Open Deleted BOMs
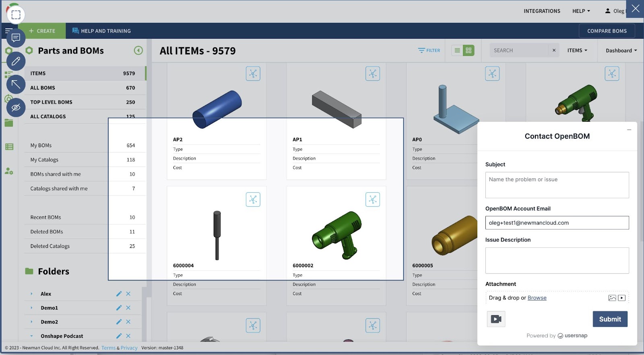The width and height of the screenshot is (644, 355). tap(85, 232)
